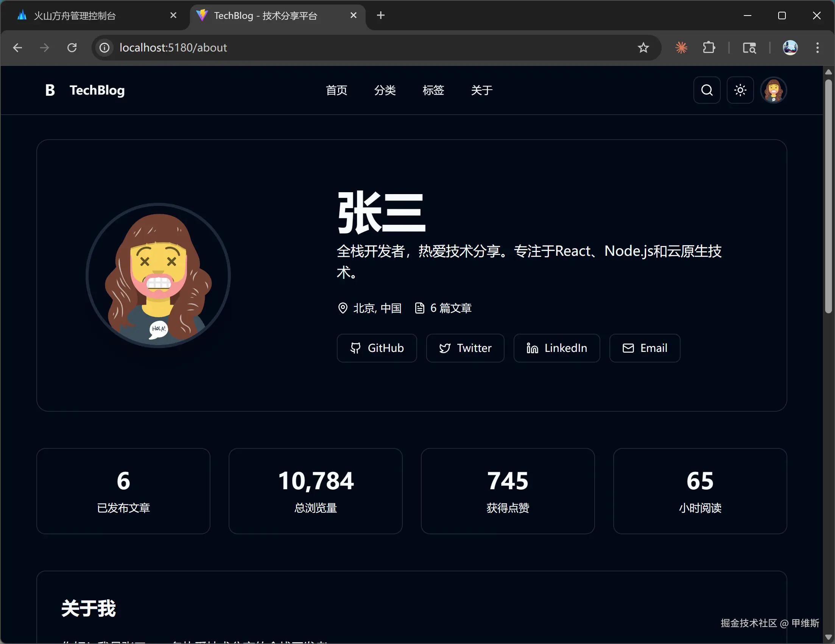Click the page vertical scrollbar thumb
Image resolution: width=835 pixels, height=644 pixels.
pos(828,196)
